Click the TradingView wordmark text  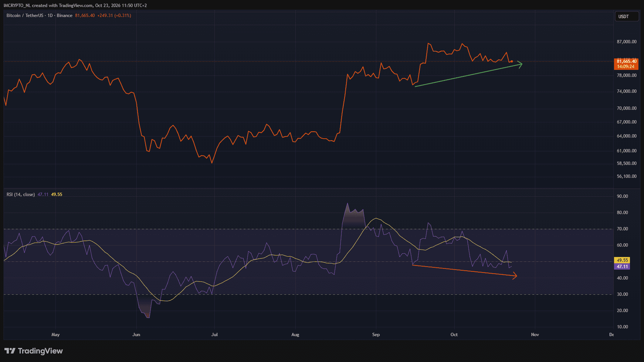(40, 351)
